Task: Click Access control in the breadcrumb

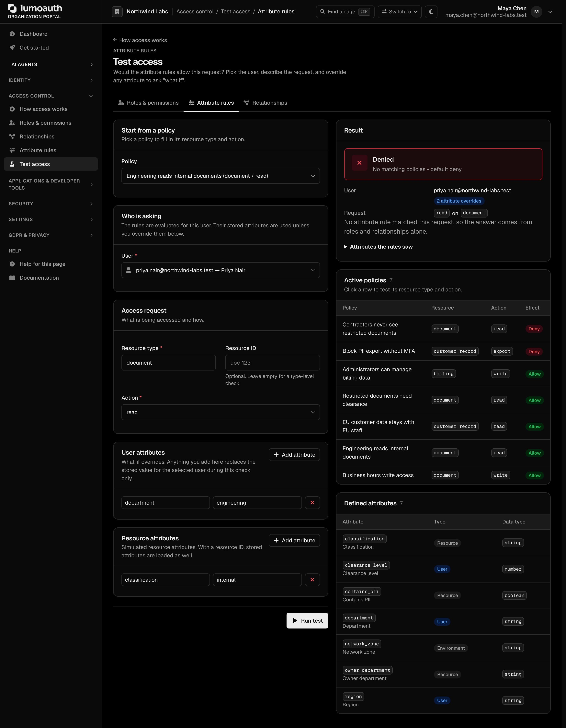Action: (195, 12)
